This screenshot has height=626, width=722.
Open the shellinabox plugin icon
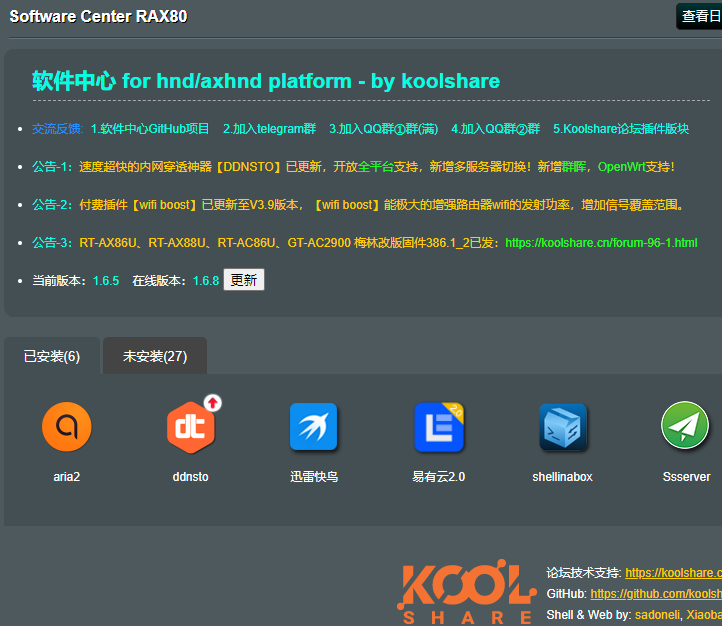tap(563, 427)
